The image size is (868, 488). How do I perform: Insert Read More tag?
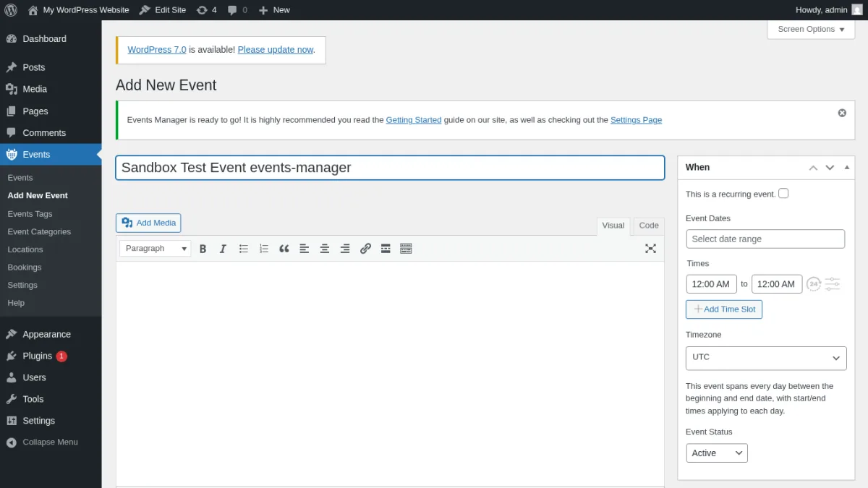tap(386, 249)
